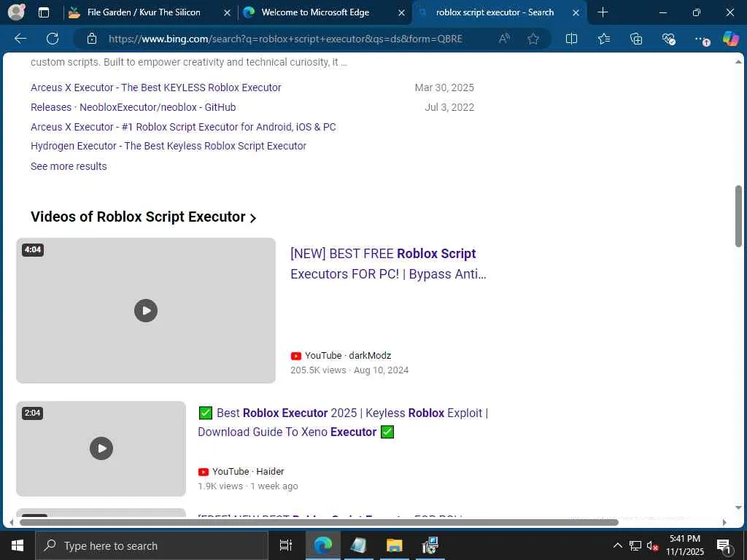This screenshot has width=747, height=560.
Task: Open the Edge profile avatar
Action: coord(17,12)
